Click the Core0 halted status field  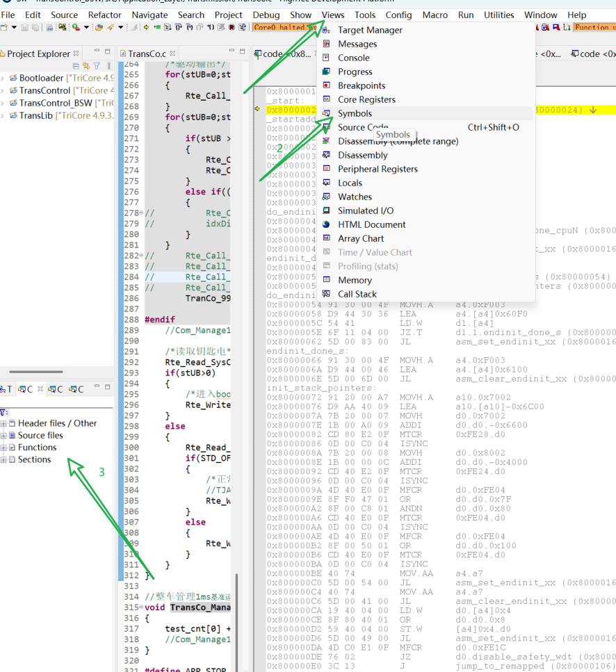285,27
